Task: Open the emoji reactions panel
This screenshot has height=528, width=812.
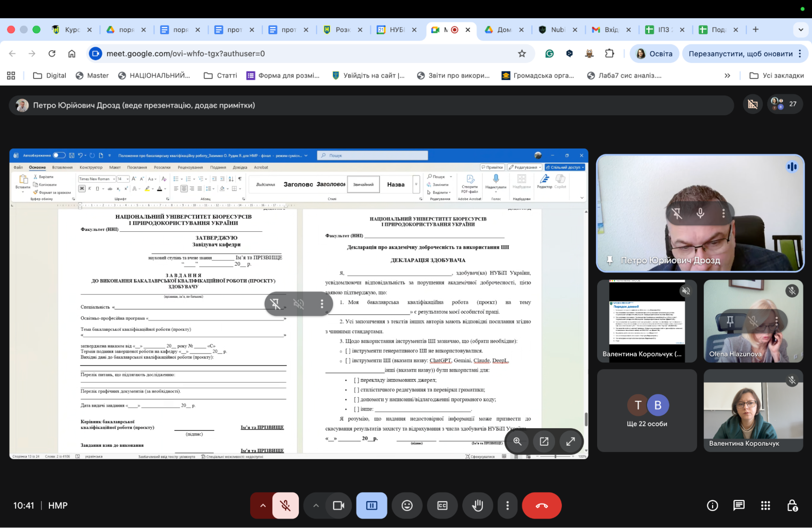Action: tap(407, 505)
